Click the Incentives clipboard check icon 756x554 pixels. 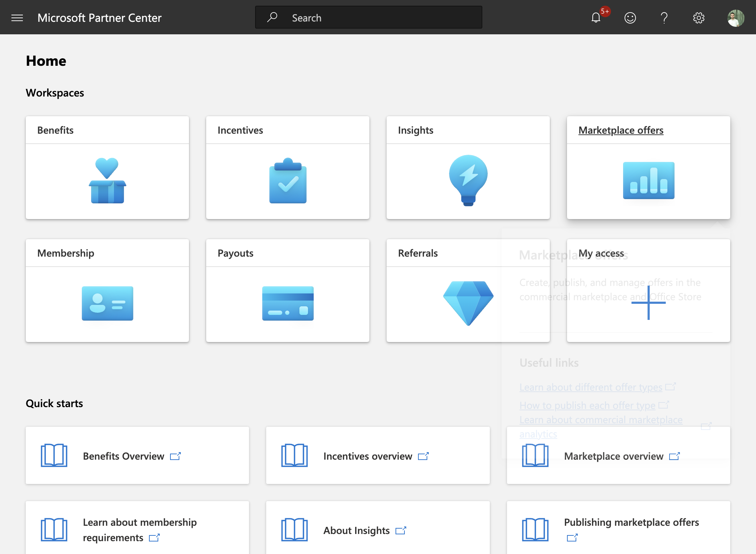coord(288,180)
